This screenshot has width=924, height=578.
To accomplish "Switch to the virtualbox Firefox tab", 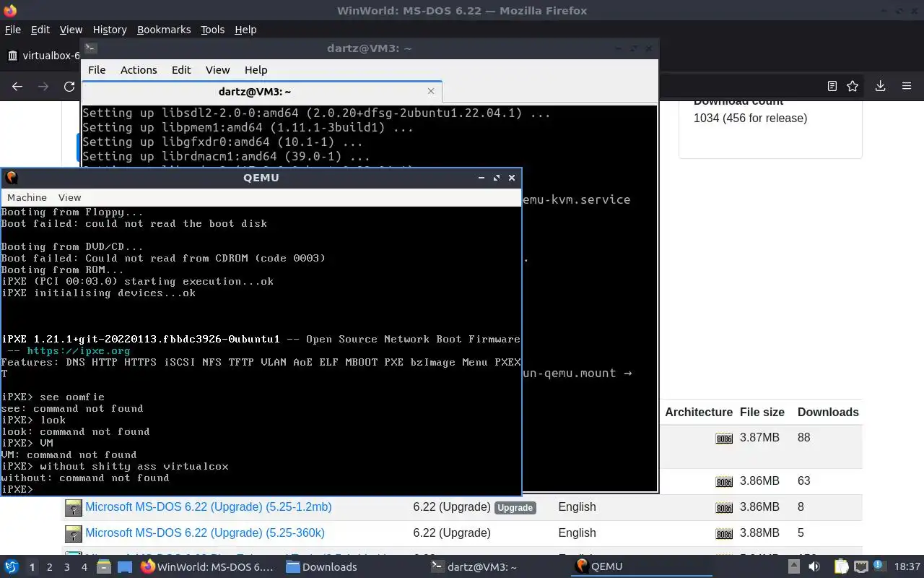I will point(43,56).
